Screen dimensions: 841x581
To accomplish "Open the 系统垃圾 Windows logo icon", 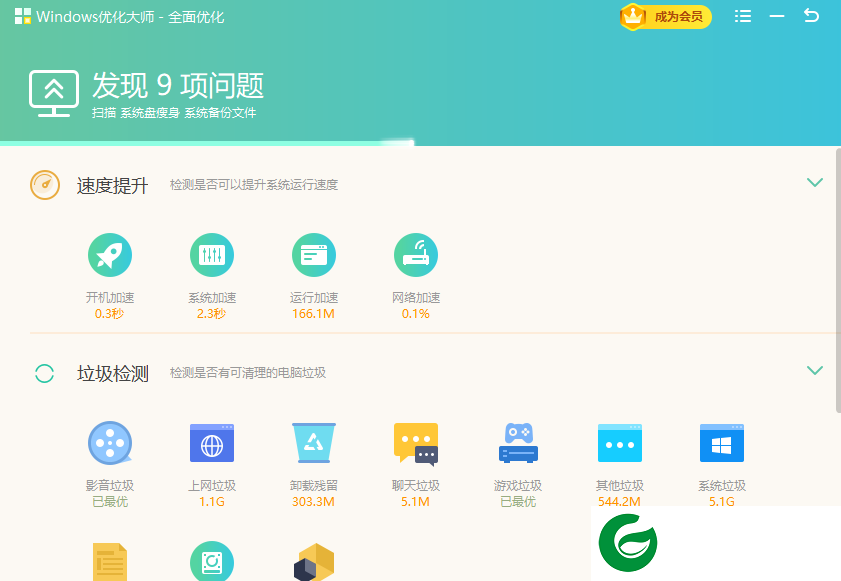I will [x=722, y=443].
